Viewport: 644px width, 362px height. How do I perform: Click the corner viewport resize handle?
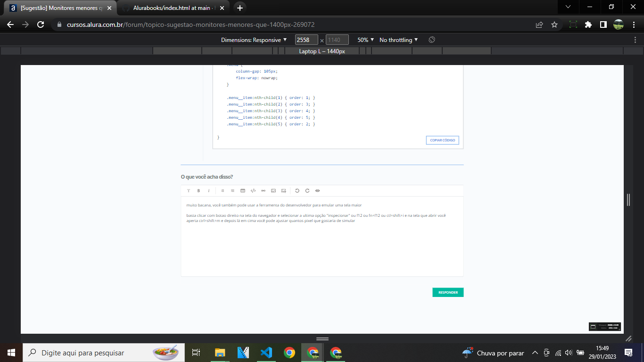pos(628,338)
